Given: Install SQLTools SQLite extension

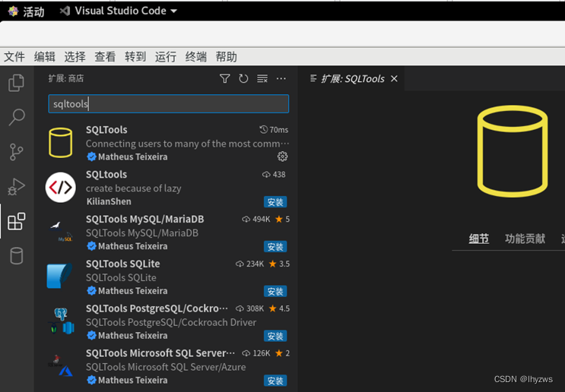Looking at the screenshot, I should 275,291.
